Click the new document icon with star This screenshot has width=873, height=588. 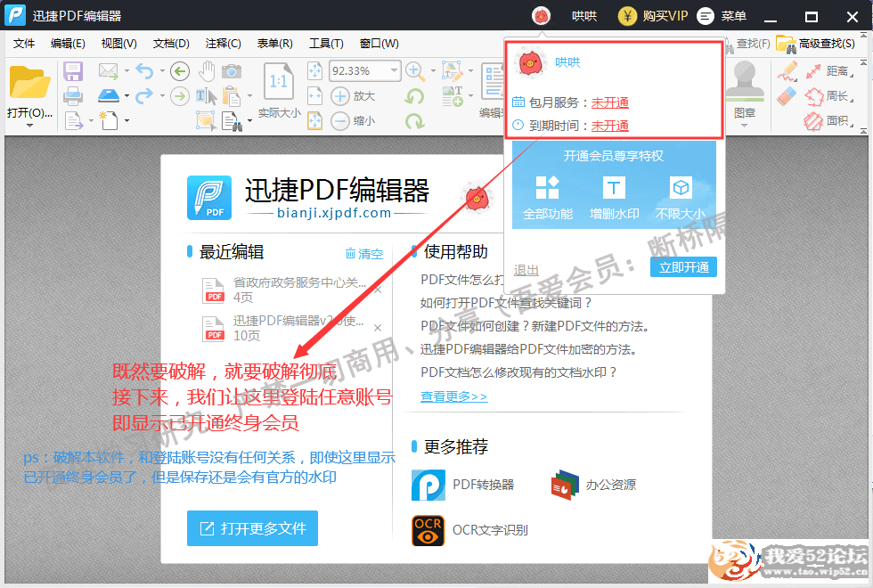click(x=109, y=119)
